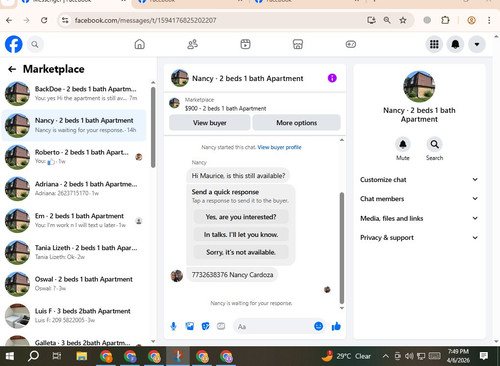The width and height of the screenshot is (500, 366).
Task: Open View buyer profile link
Action: (279, 147)
